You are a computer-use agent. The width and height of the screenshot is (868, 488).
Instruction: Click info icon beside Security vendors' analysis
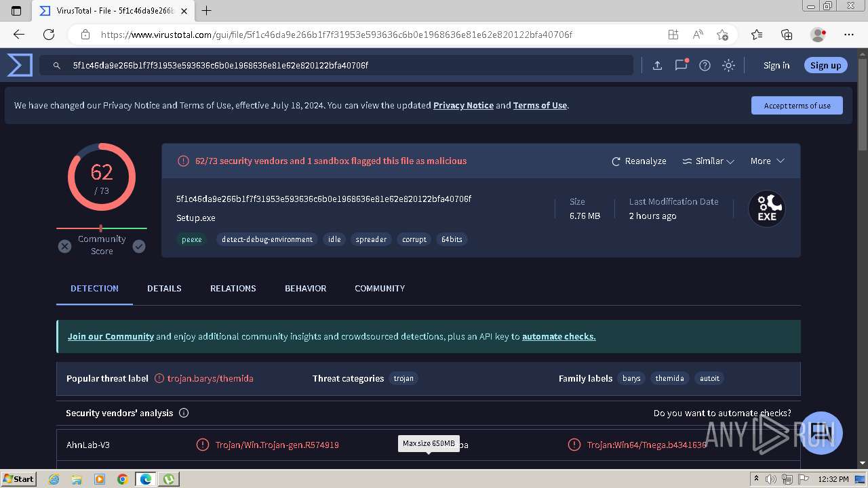[184, 413]
